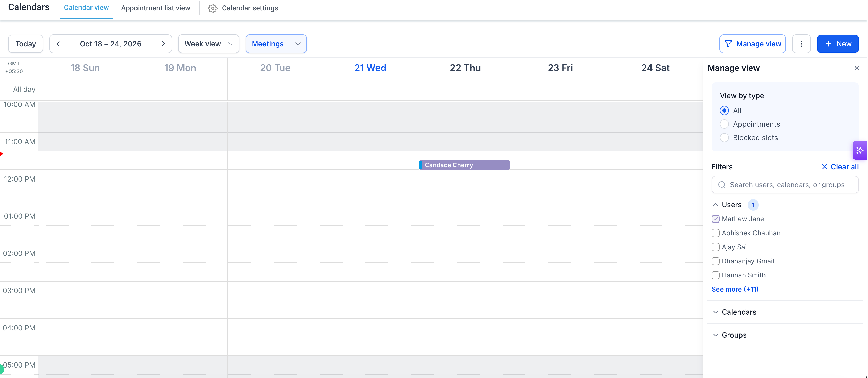Click the New button
Screen dimensions: 868x378
point(838,44)
